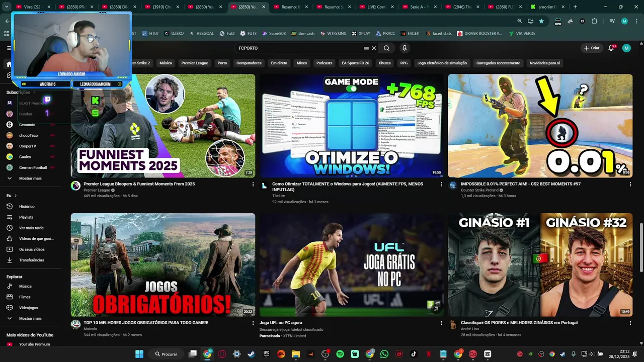The height and width of the screenshot is (362, 644).
Task: Open the skin cash bookmark
Action: coord(302,34)
